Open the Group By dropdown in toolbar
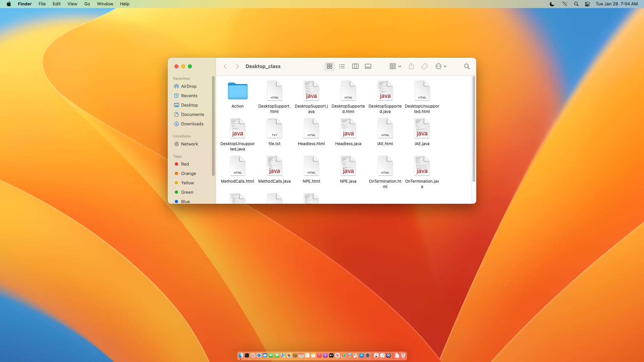Viewport: 644px width, 362px height. tap(395, 66)
